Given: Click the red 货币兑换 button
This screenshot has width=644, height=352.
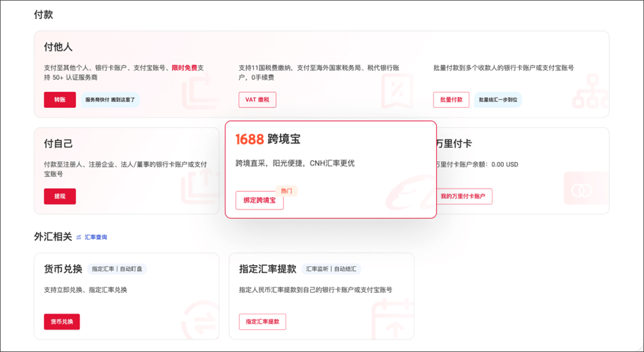Looking at the screenshot, I should pos(61,322).
